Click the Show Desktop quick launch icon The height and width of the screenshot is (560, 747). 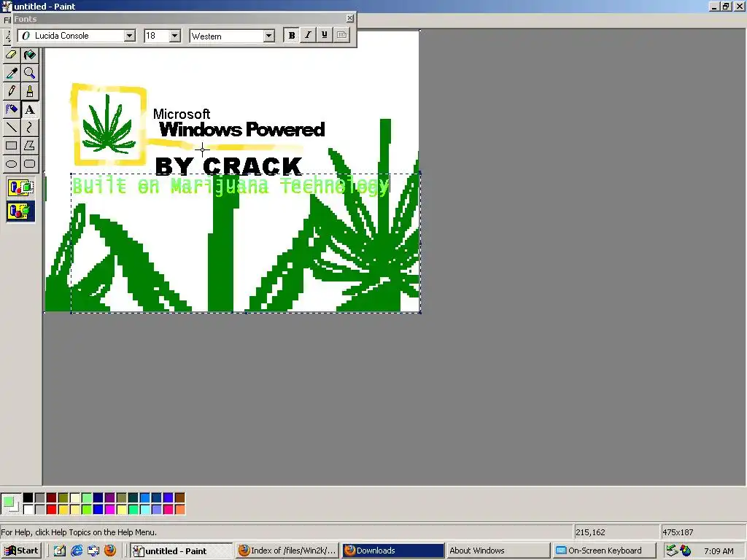[x=60, y=551]
